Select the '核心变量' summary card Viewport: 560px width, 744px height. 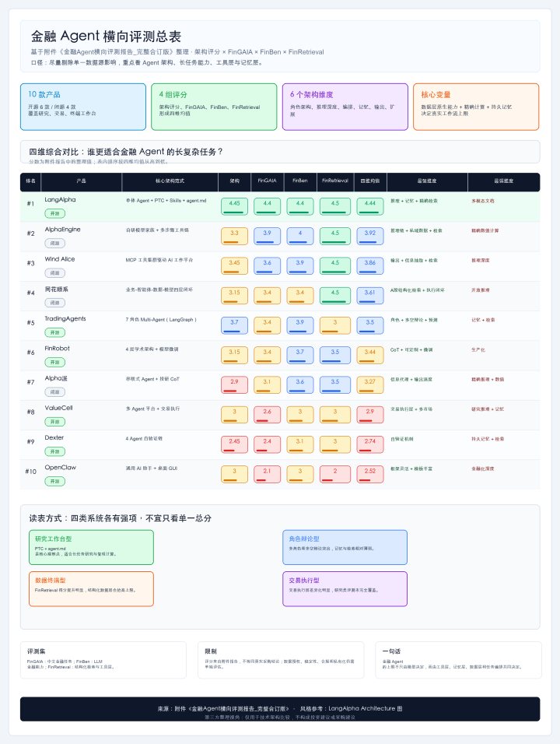pos(476,107)
